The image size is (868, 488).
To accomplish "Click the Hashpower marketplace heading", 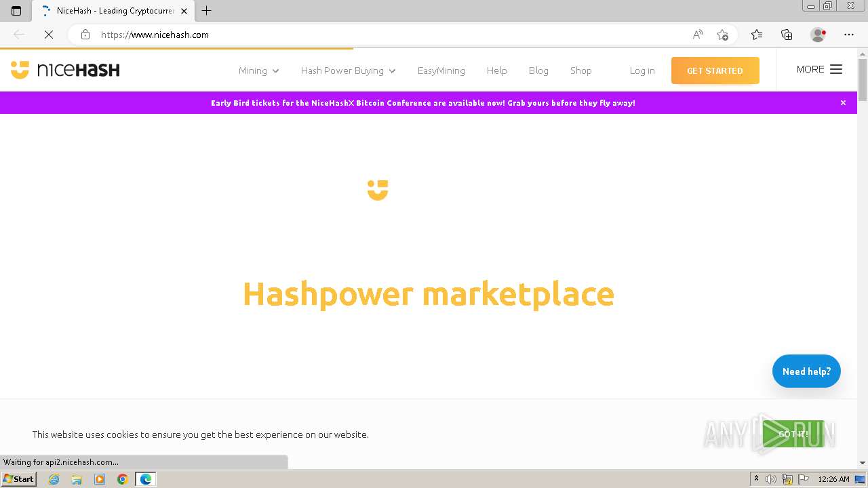I will tap(429, 294).
